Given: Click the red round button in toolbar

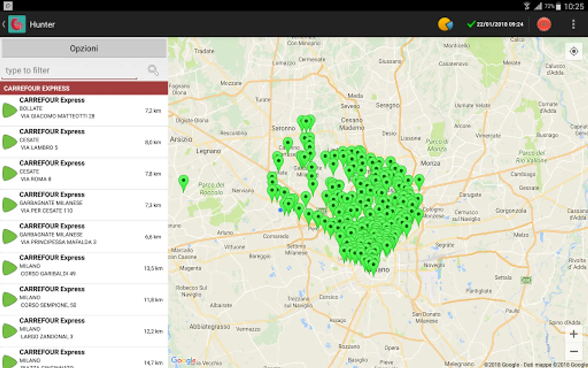Looking at the screenshot, I should [543, 24].
